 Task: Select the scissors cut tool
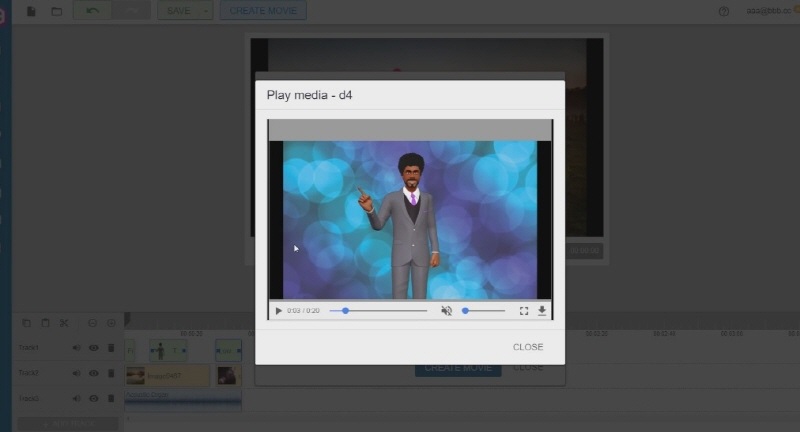point(64,323)
